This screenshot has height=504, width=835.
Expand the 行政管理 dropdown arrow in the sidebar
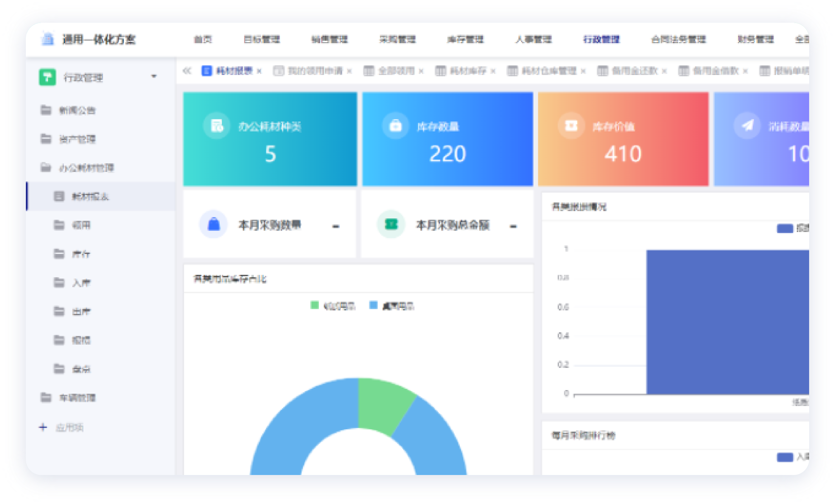click(x=154, y=76)
